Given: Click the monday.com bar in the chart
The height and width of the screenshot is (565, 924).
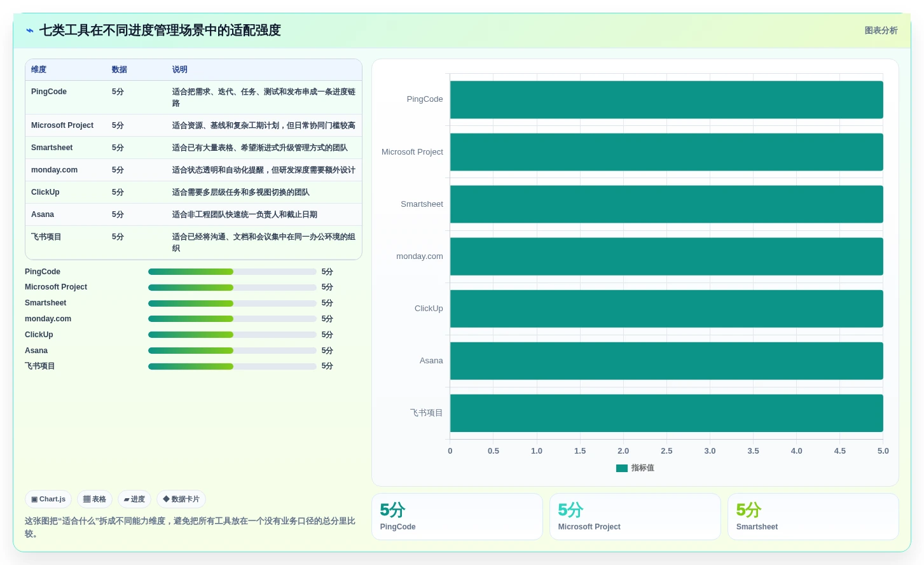Looking at the screenshot, I should [x=666, y=256].
